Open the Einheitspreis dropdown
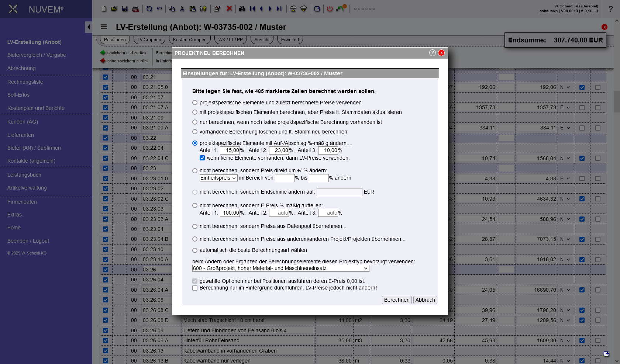 pyautogui.click(x=218, y=178)
